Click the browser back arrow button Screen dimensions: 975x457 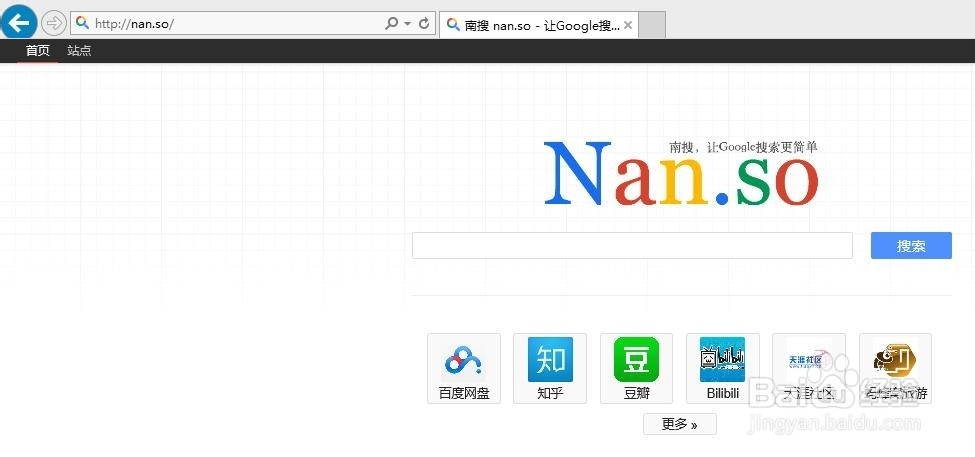(x=19, y=23)
